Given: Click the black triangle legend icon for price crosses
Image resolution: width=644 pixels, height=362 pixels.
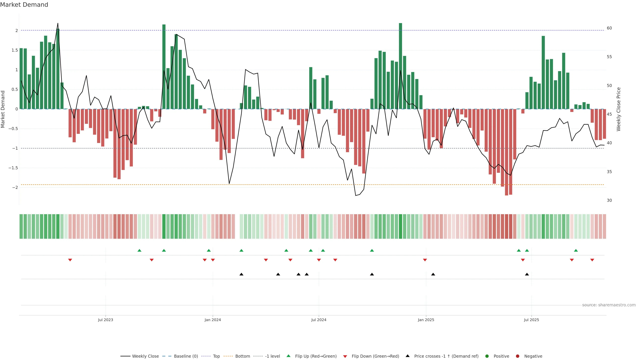Looking at the screenshot, I should point(408,356).
